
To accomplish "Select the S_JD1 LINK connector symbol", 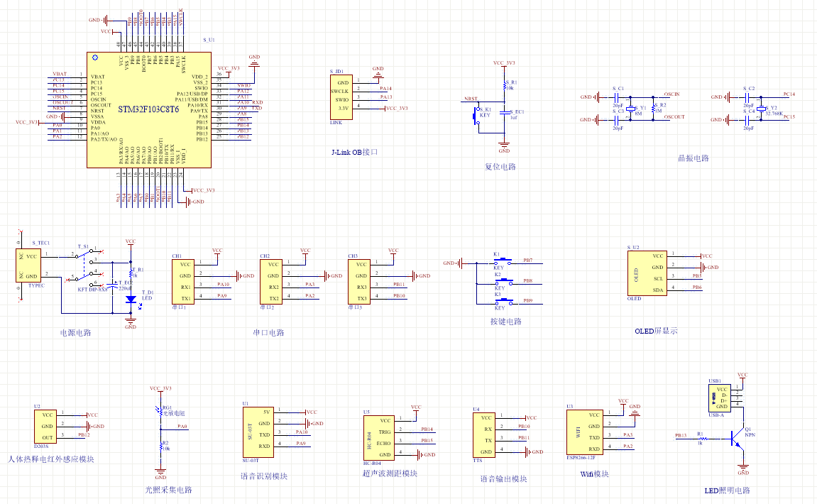I will click(341, 97).
